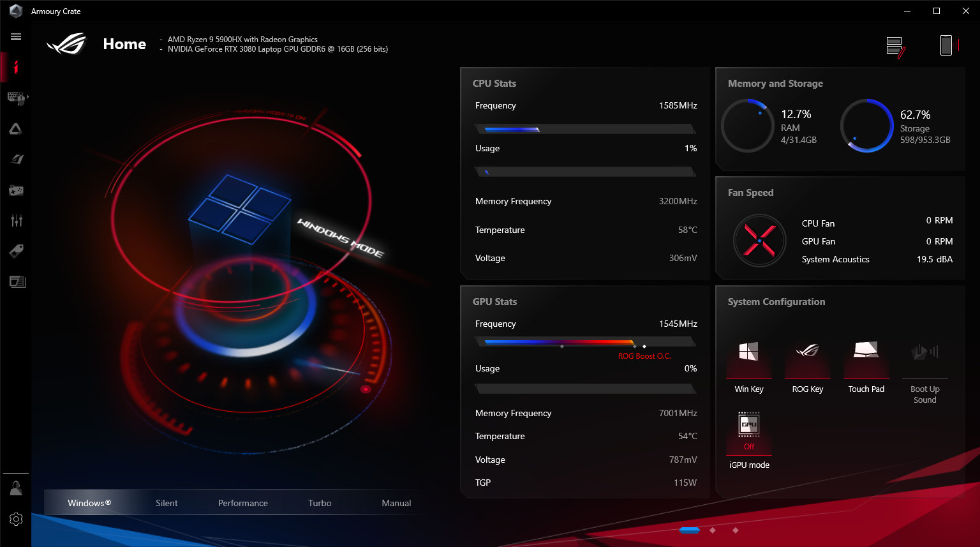
Task: Open the Featured deals tag icon
Action: click(16, 251)
